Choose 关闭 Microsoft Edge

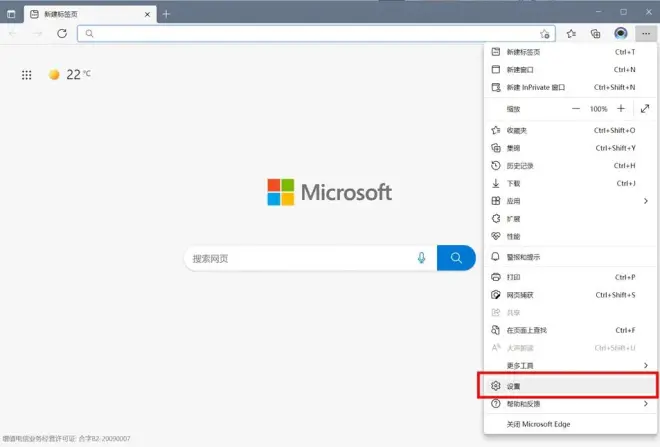click(x=570, y=424)
